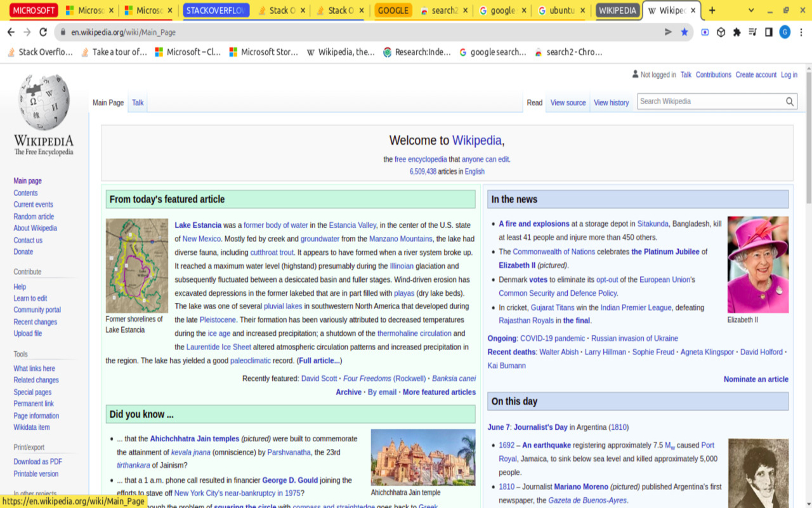Click the lock icon in the address bar
Viewport: 812px width, 508px height.
click(62, 31)
